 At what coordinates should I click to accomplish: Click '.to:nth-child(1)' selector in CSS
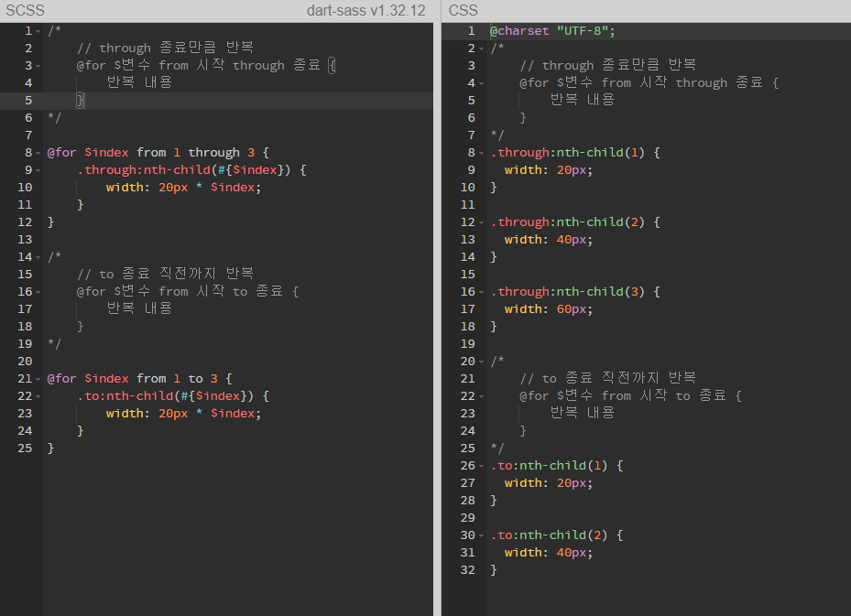[x=549, y=465]
